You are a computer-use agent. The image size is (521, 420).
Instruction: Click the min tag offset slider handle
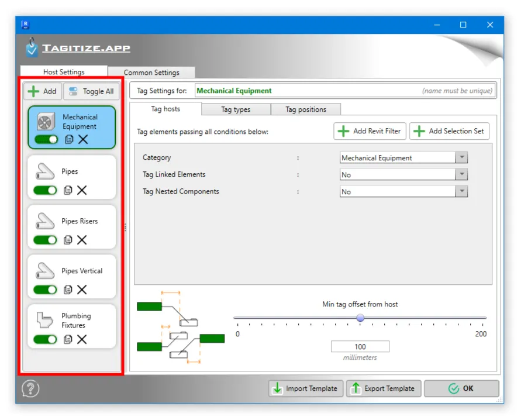click(360, 318)
